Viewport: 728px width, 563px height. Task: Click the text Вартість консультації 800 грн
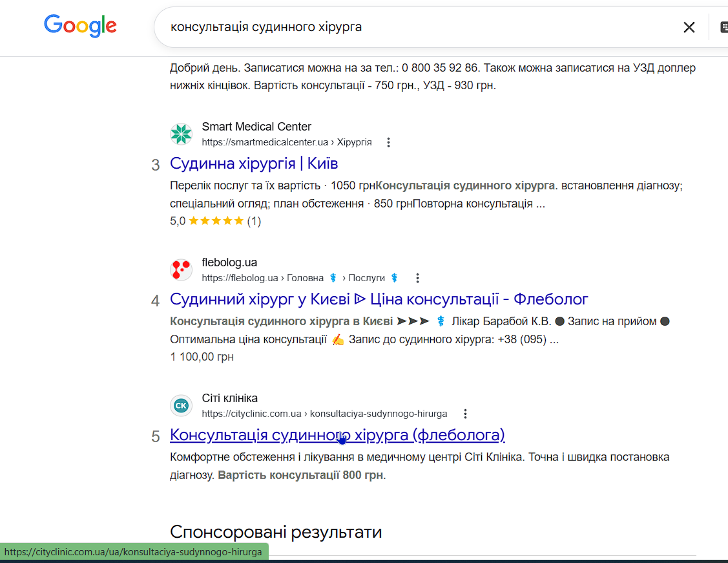pyautogui.click(x=301, y=475)
